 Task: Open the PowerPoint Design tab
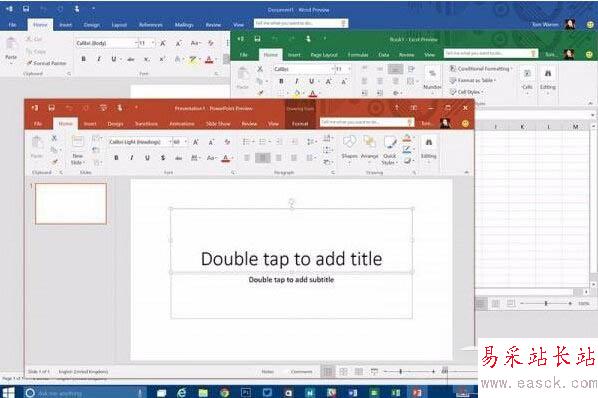point(115,124)
